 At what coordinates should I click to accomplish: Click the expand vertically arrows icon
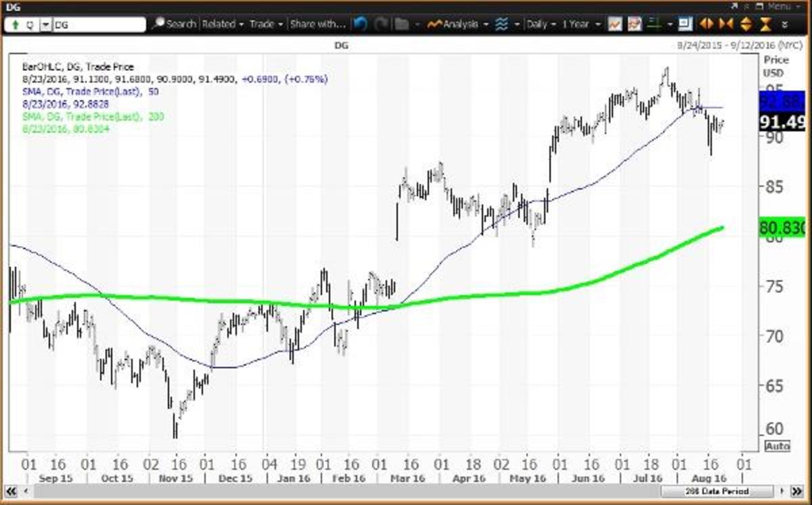[x=746, y=24]
